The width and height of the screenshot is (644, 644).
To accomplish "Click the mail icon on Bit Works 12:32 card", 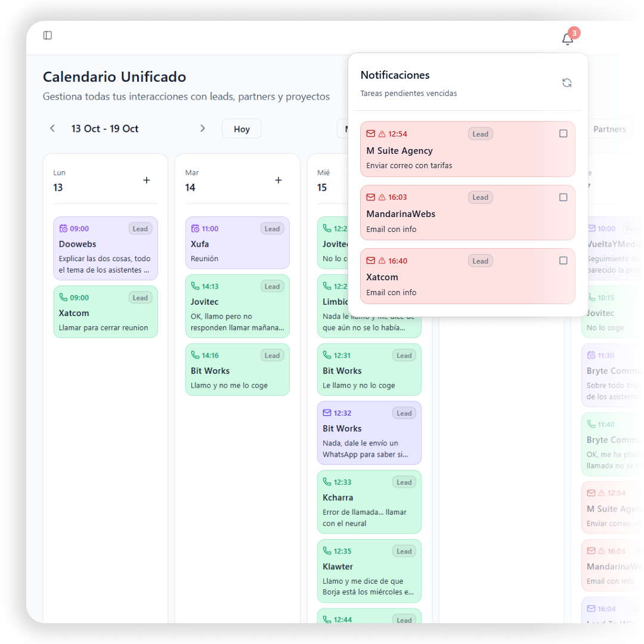I will [327, 413].
